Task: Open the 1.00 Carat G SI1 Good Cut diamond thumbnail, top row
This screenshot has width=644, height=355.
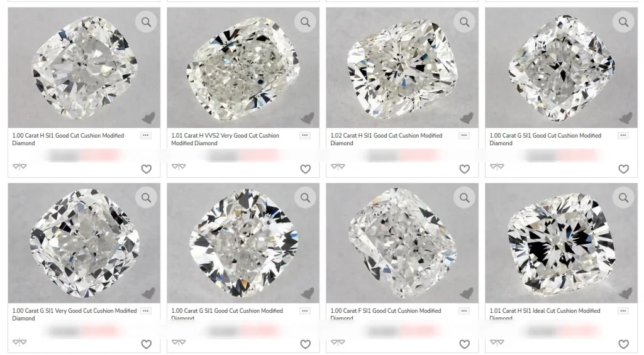Action: (561, 68)
